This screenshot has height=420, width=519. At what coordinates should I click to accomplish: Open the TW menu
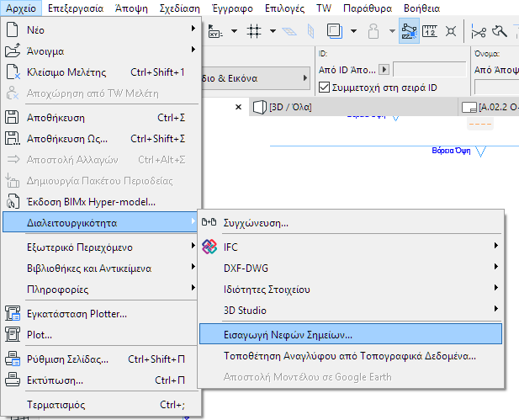point(324,8)
